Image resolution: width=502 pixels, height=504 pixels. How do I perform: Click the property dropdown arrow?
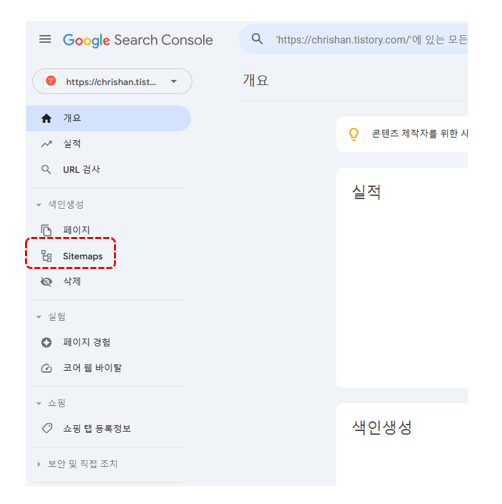[174, 81]
